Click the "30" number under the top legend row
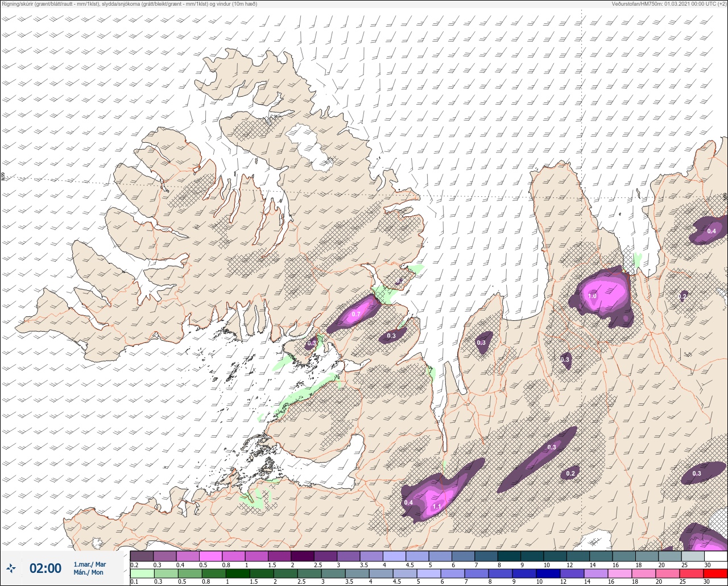This screenshot has height=586, width=728. click(x=707, y=565)
